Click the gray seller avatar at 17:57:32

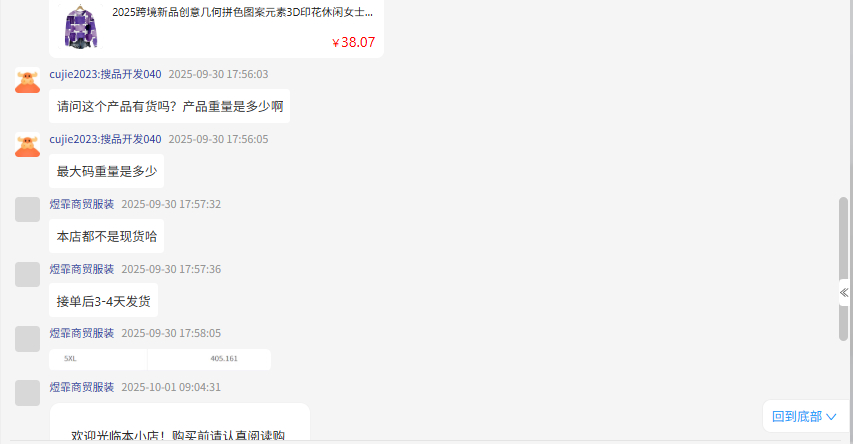tap(27, 209)
